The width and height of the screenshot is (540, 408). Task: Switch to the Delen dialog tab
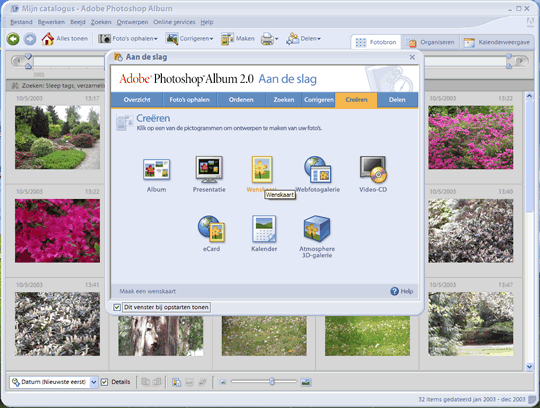pyautogui.click(x=397, y=100)
